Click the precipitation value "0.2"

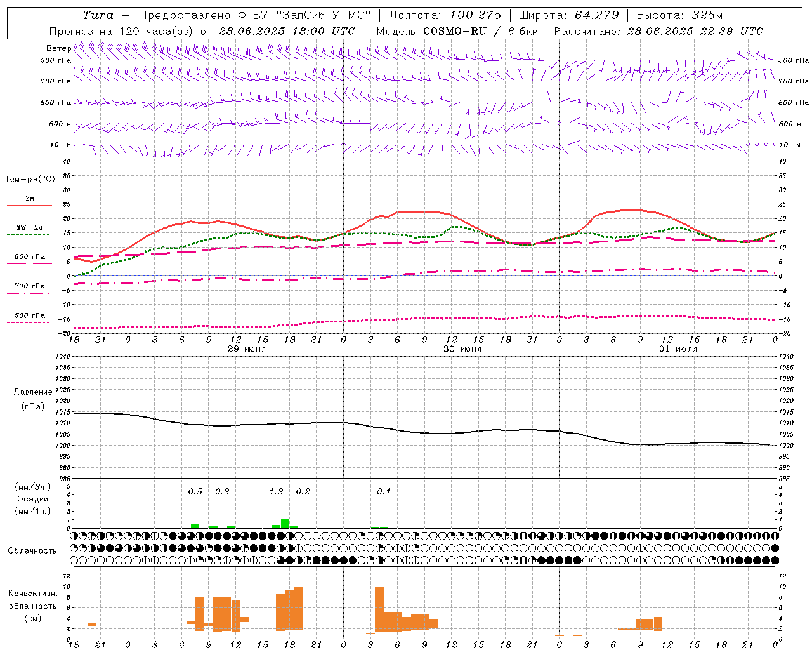pyautogui.click(x=303, y=492)
